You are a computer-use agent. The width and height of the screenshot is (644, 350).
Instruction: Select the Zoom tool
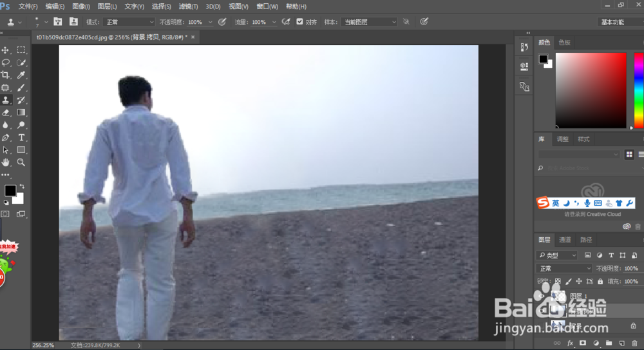[x=21, y=162]
